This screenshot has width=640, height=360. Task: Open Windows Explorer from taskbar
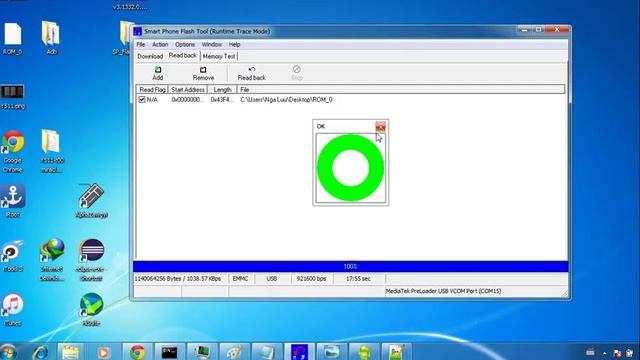click(71, 352)
